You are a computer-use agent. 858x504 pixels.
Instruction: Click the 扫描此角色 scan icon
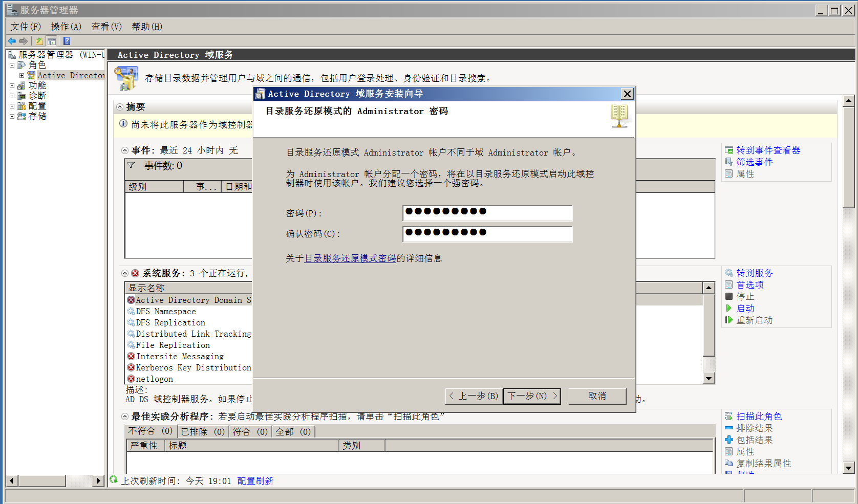click(x=729, y=417)
